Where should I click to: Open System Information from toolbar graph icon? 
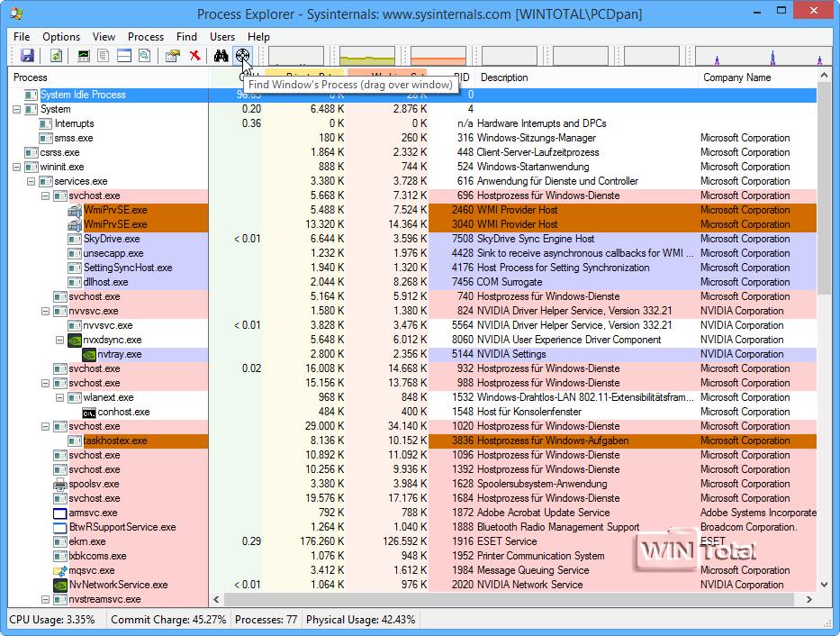[x=84, y=56]
